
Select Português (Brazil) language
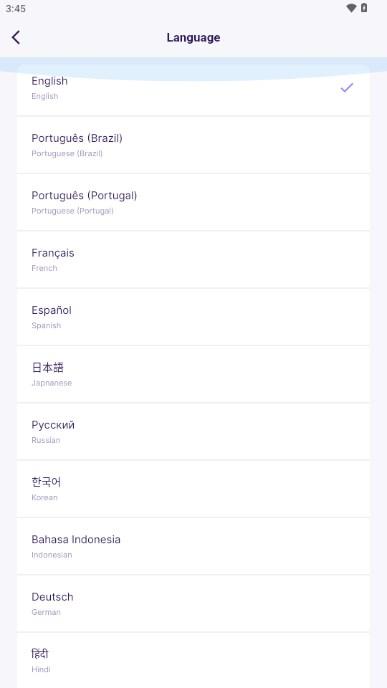coord(193,145)
